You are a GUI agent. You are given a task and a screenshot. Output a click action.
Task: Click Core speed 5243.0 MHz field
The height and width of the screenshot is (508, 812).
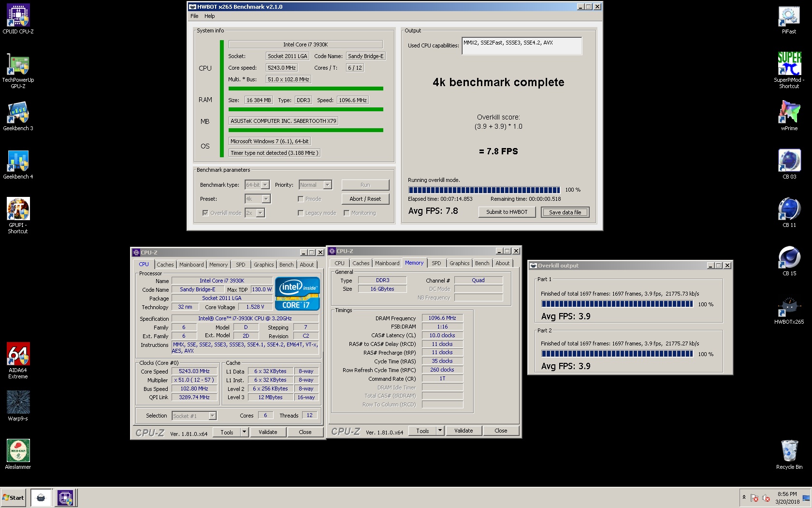[x=282, y=68]
